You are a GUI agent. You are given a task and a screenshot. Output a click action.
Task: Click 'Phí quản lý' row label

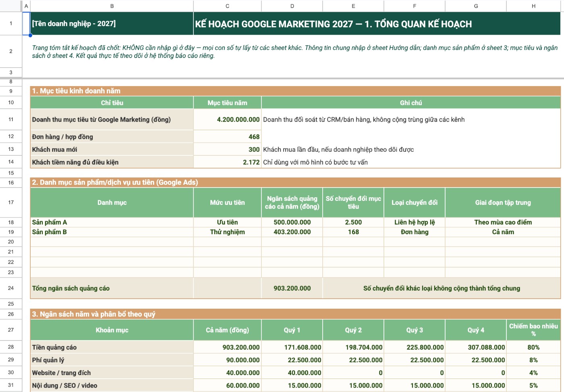pyautogui.click(x=112, y=360)
